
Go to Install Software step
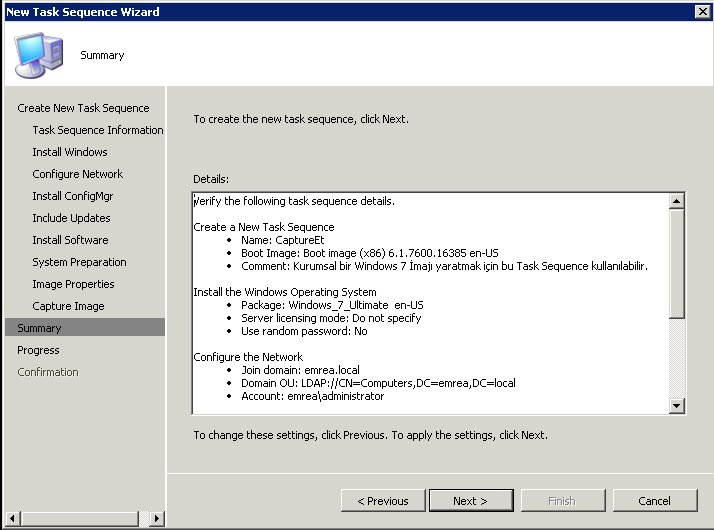pyautogui.click(x=70, y=240)
